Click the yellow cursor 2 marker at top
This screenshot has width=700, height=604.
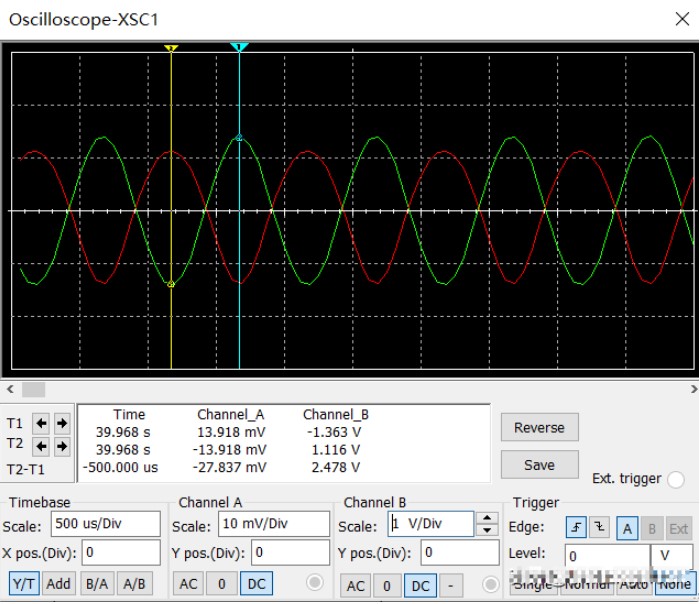[171, 48]
